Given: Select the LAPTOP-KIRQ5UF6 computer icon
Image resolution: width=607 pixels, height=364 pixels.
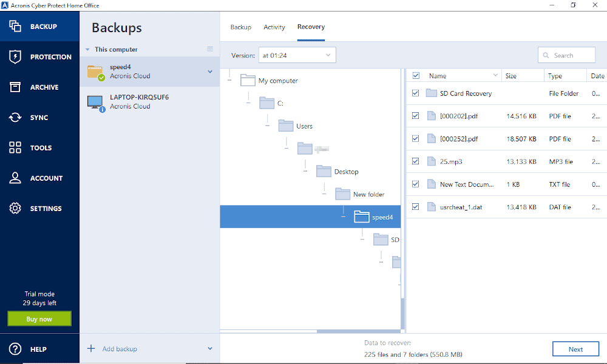Looking at the screenshot, I should (96, 103).
